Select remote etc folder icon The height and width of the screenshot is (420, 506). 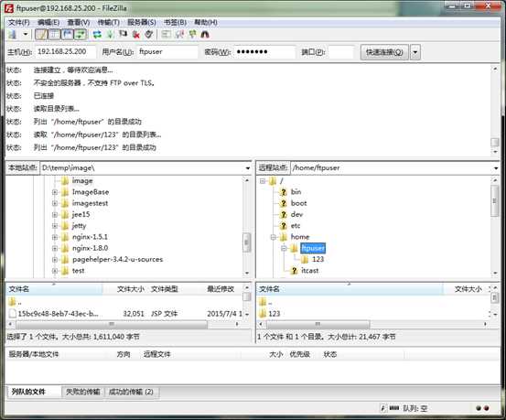pyautogui.click(x=283, y=226)
